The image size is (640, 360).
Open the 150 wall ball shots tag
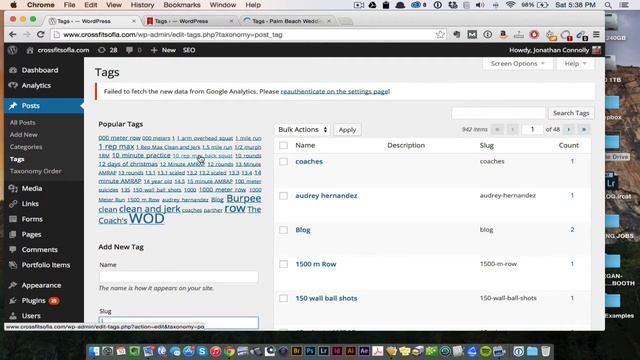(326, 298)
